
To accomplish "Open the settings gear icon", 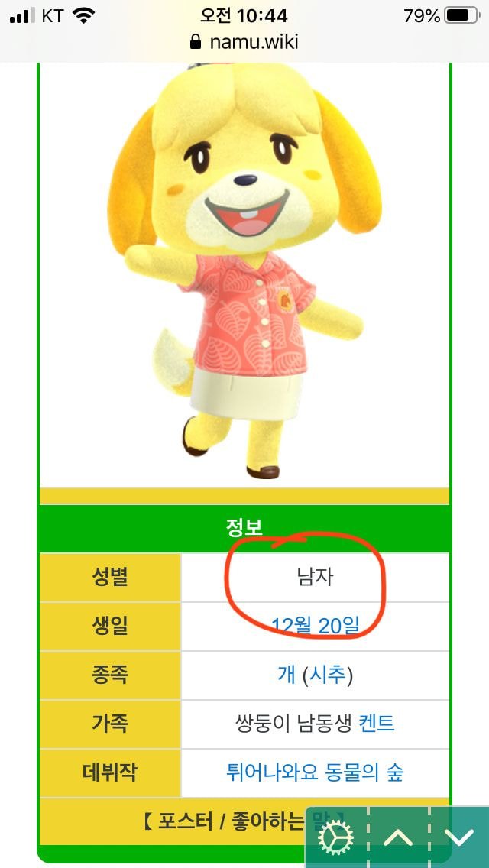I will [x=336, y=838].
